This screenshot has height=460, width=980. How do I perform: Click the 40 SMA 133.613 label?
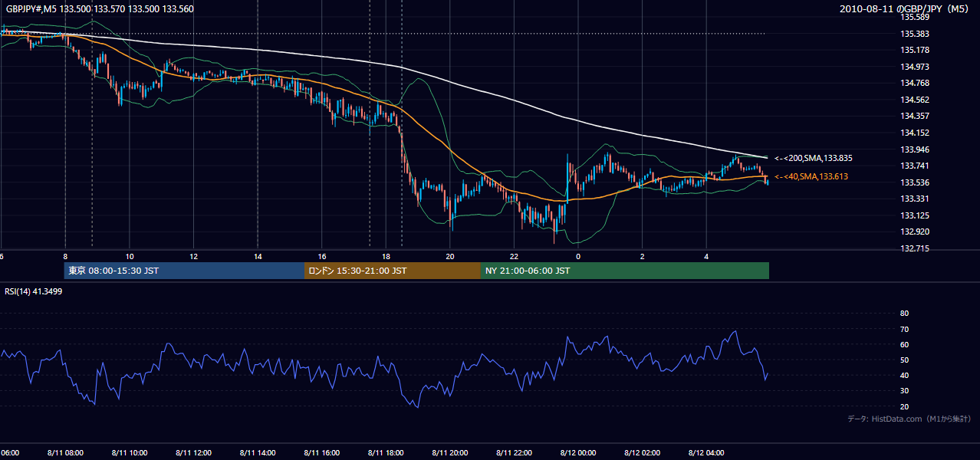(811, 176)
